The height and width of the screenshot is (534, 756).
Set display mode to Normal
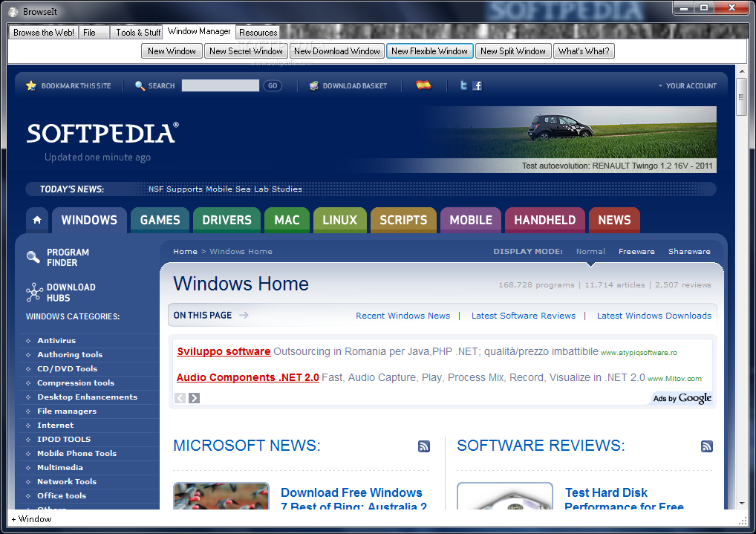point(590,251)
